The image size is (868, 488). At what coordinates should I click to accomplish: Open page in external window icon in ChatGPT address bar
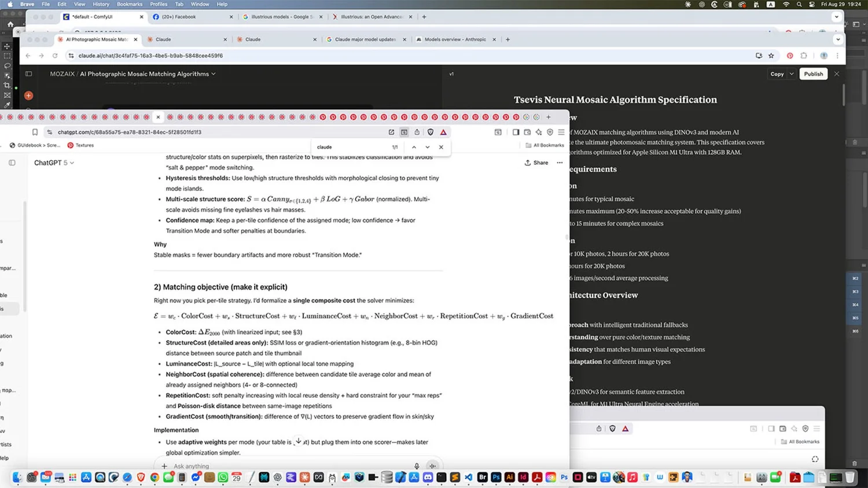pos(391,132)
